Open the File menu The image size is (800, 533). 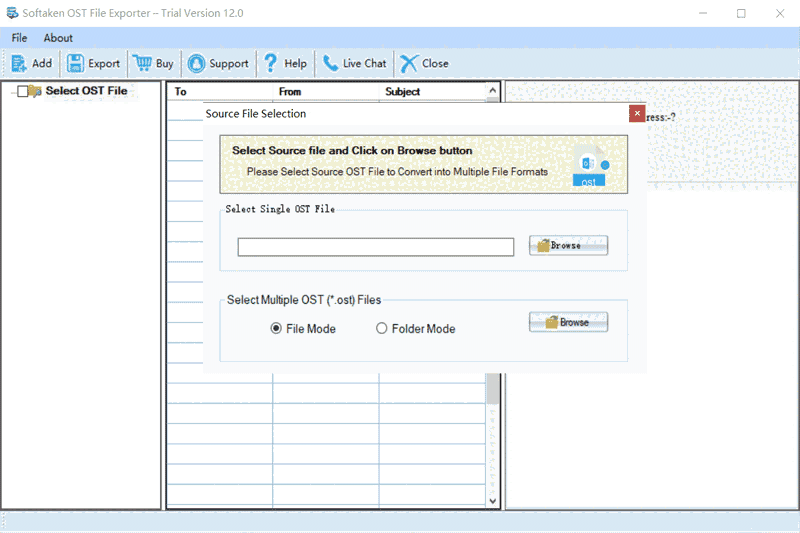19,38
